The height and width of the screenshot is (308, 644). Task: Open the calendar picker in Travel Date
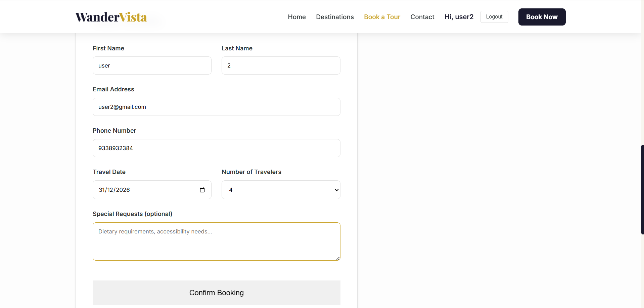click(202, 190)
